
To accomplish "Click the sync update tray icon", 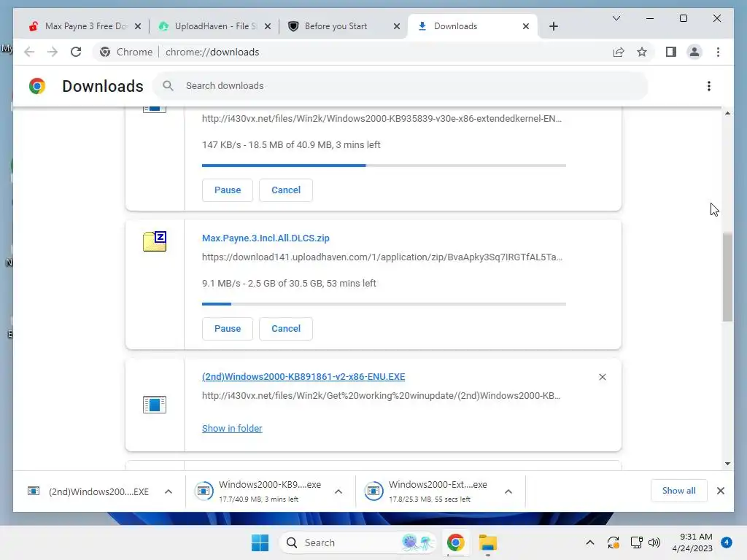I will pyautogui.click(x=613, y=542).
